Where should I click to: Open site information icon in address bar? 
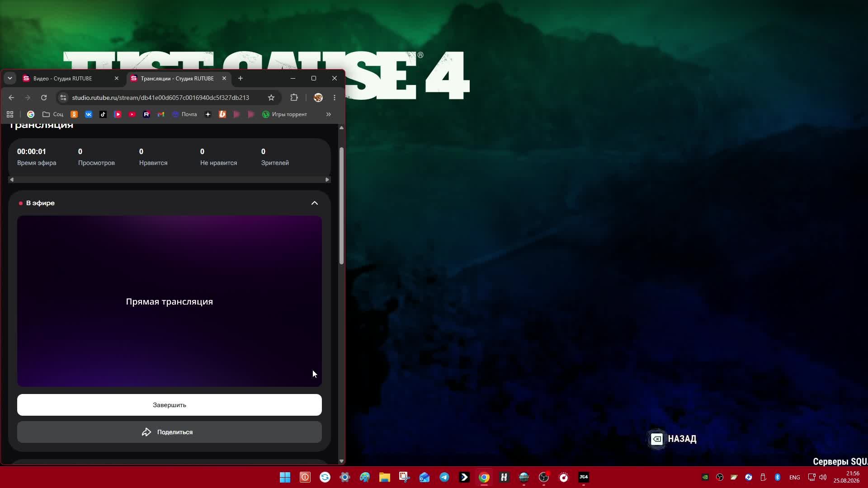tap(63, 98)
